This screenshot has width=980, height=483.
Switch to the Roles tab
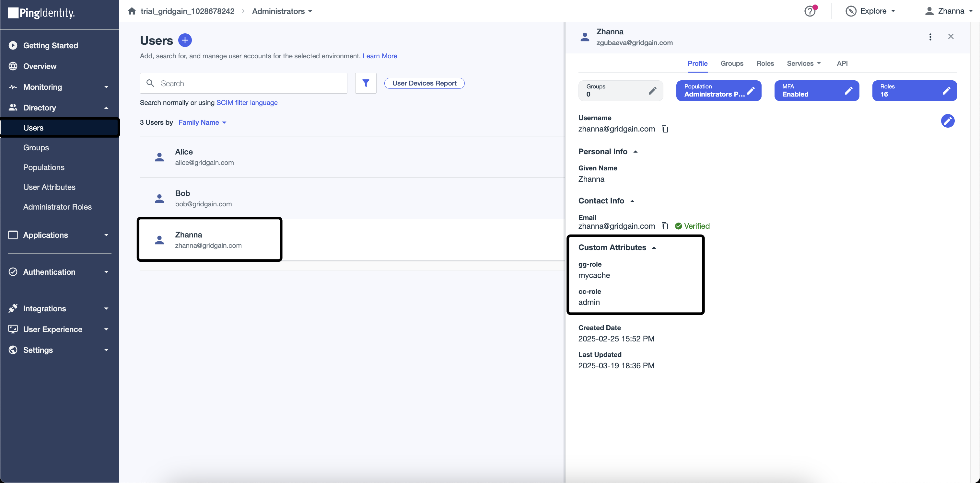[x=765, y=63]
